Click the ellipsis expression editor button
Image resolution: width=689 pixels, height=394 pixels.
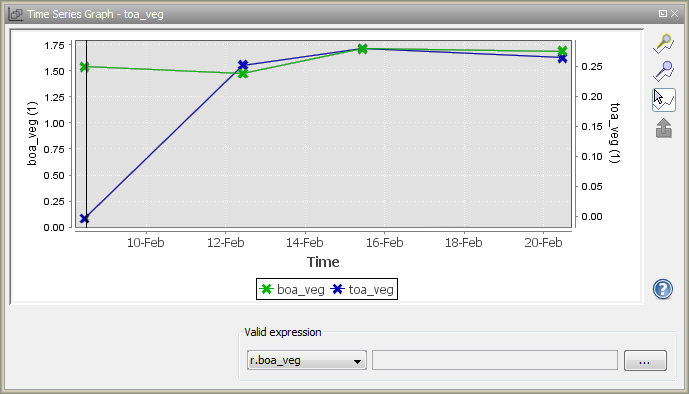[645, 360]
